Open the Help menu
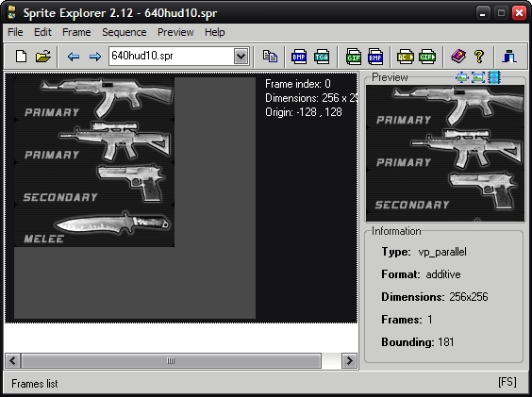The width and height of the screenshot is (532, 397). tap(215, 32)
